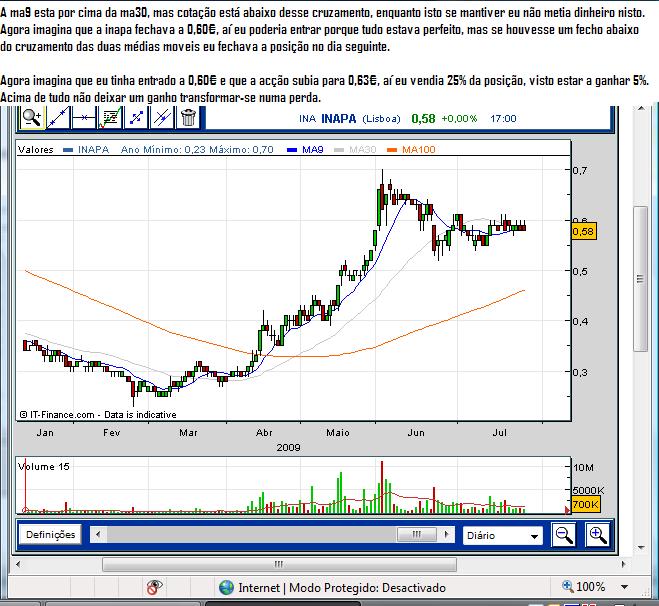Click the 2009 year label

288,448
